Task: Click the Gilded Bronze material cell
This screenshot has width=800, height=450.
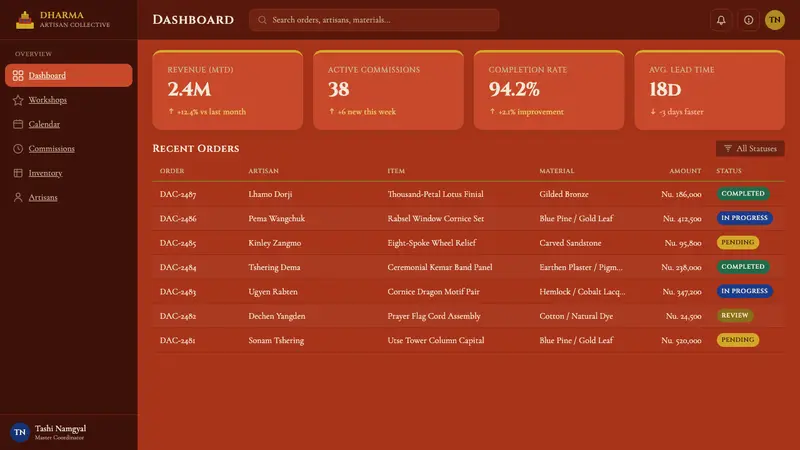Action: (564, 194)
